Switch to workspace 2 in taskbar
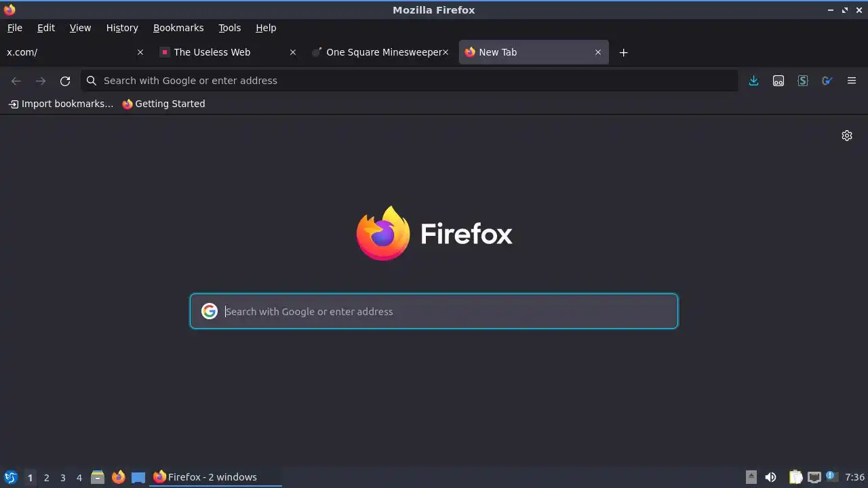Screen dimensions: 868x488 [46, 477]
